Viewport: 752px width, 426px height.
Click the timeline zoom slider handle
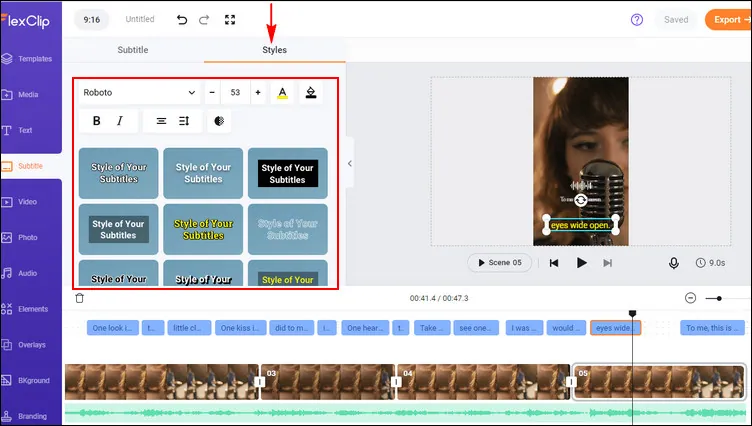coord(719,298)
